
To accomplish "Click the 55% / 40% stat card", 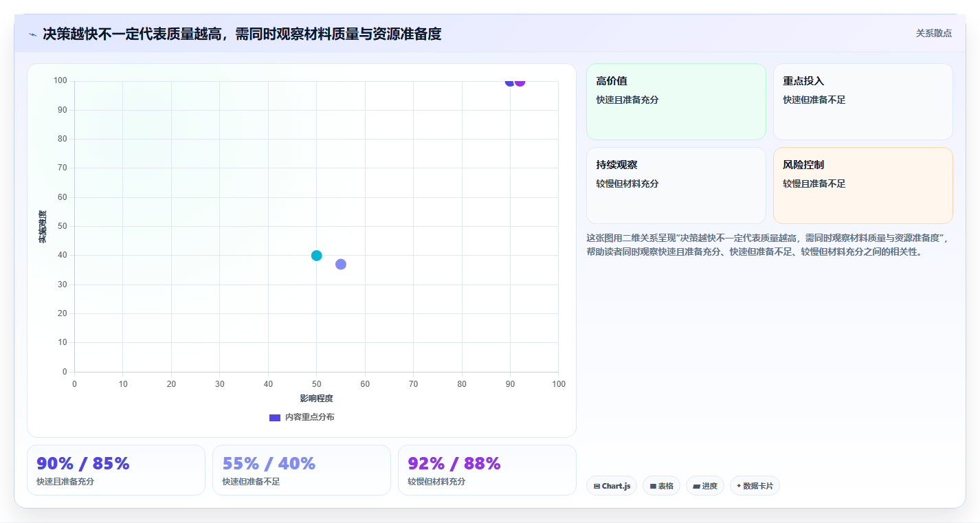I will click(x=302, y=470).
